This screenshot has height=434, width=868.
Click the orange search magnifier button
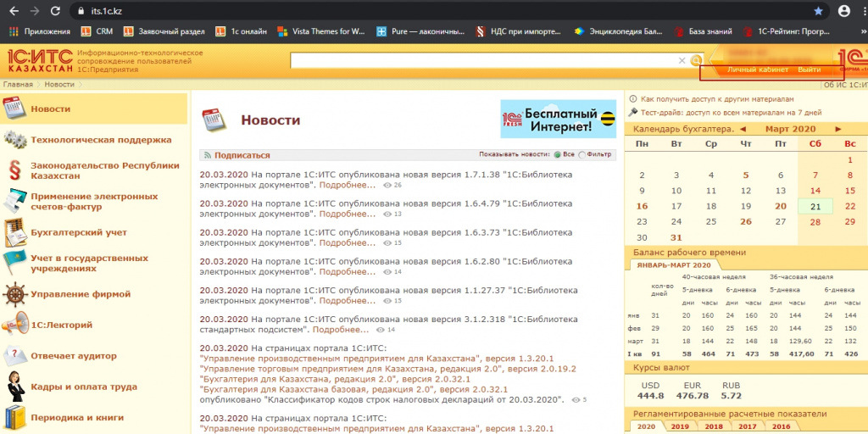(696, 61)
